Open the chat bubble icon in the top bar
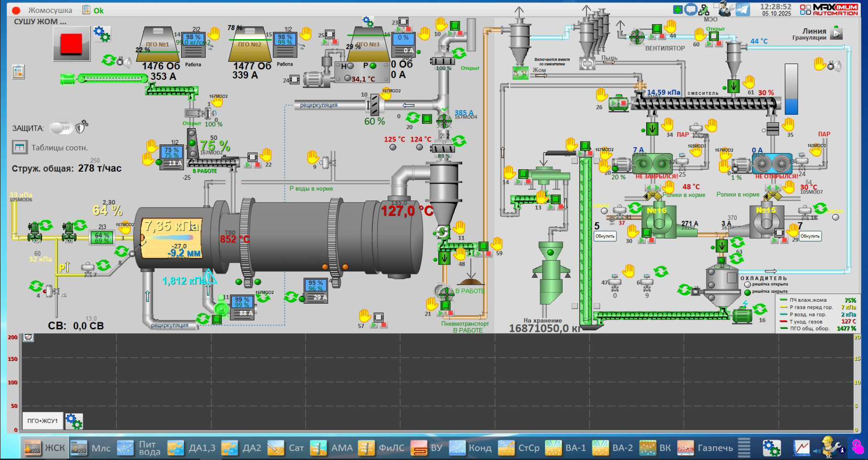 pyautogui.click(x=690, y=10)
